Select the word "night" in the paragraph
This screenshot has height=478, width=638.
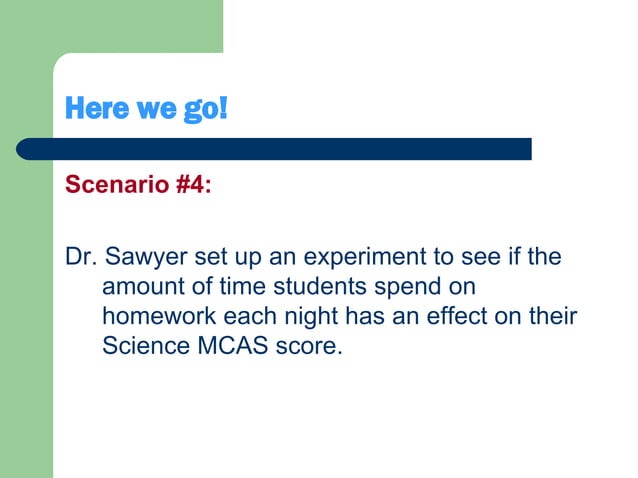click(x=311, y=317)
